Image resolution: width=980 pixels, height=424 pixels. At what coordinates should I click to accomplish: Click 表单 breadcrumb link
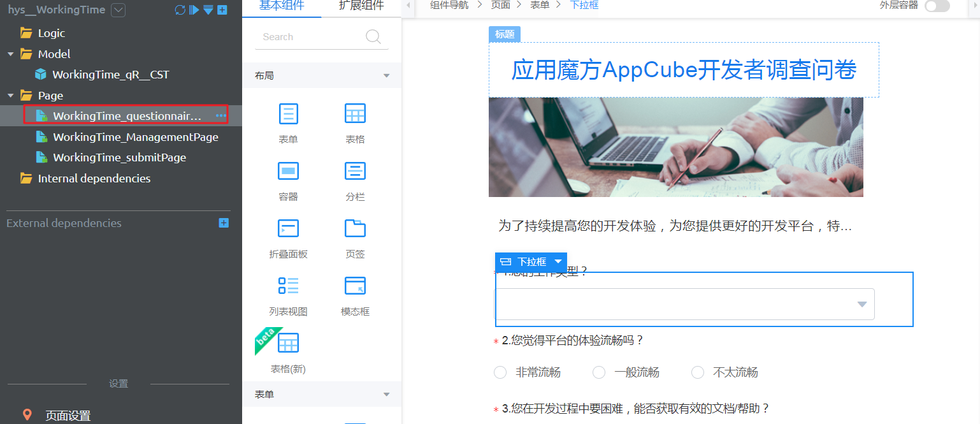(x=540, y=5)
